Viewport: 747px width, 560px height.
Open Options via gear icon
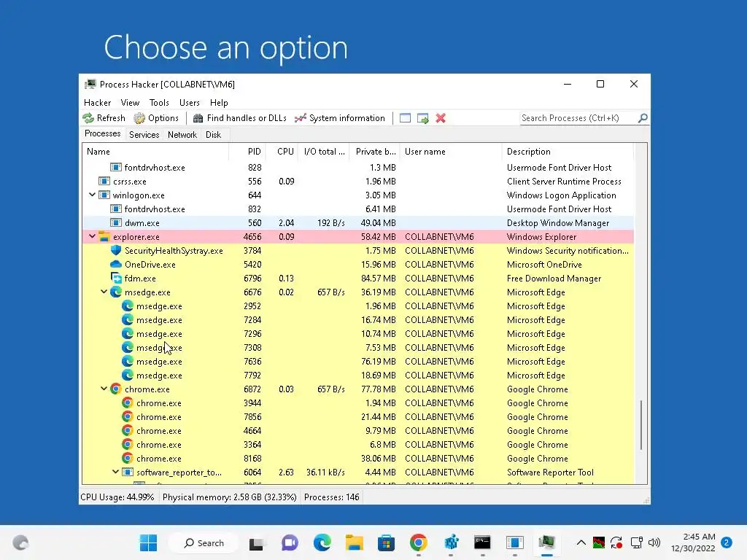click(139, 118)
